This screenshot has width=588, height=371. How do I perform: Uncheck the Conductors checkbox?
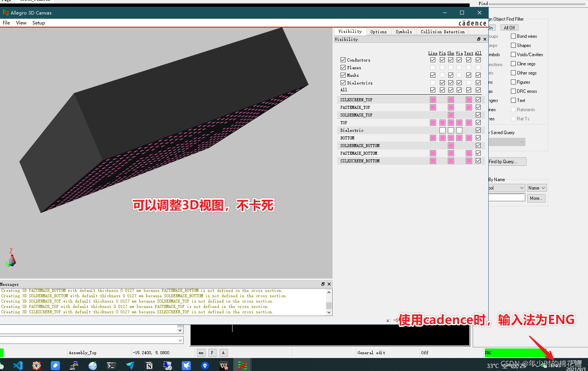(343, 60)
